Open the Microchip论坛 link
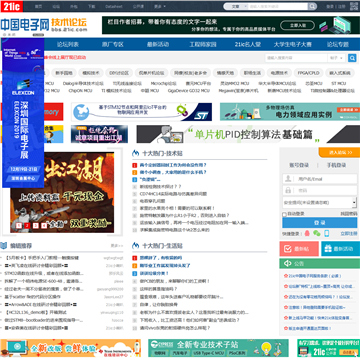This screenshot has height=360, width=360. click(x=163, y=83)
